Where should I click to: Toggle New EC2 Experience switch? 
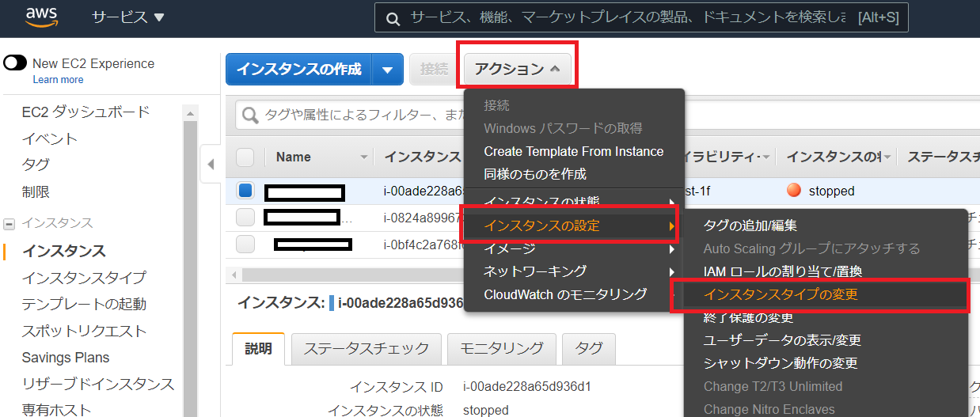(15, 63)
